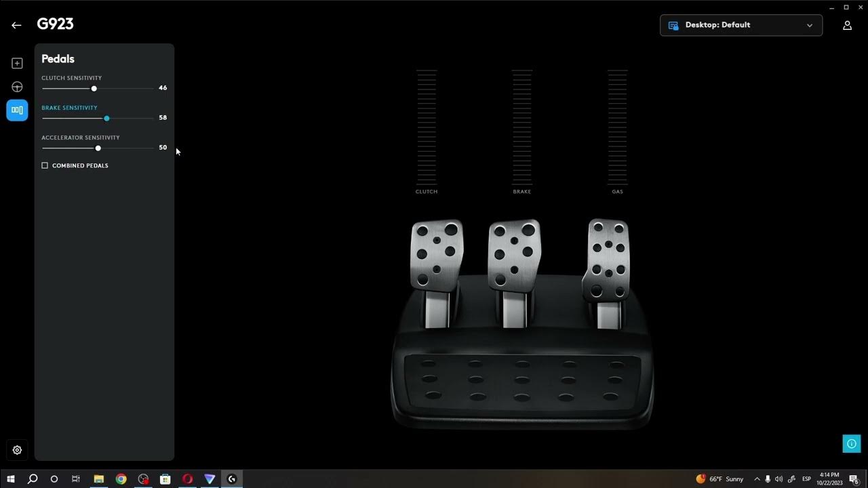Click the back arrow beside G923
Screen dimensions: 868x488
click(x=16, y=25)
